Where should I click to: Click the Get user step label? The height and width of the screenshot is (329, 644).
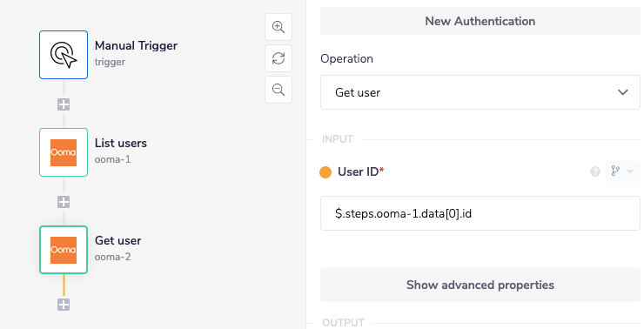click(x=117, y=240)
